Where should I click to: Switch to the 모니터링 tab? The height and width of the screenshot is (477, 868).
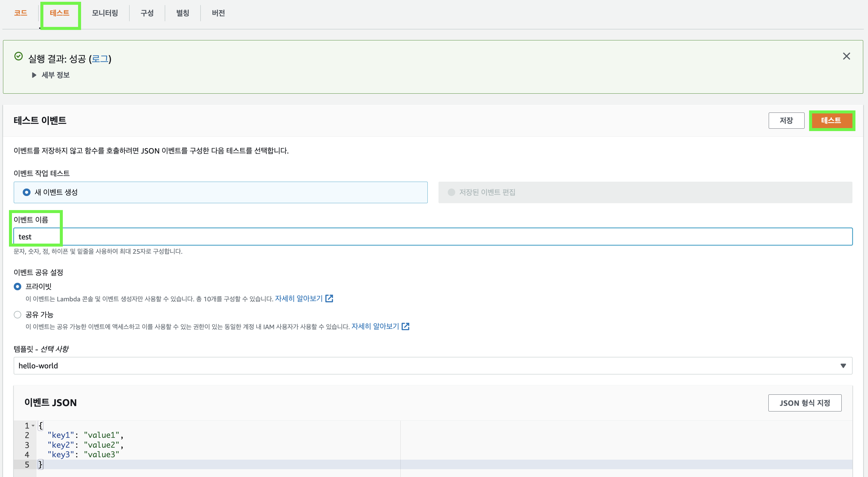(x=105, y=13)
